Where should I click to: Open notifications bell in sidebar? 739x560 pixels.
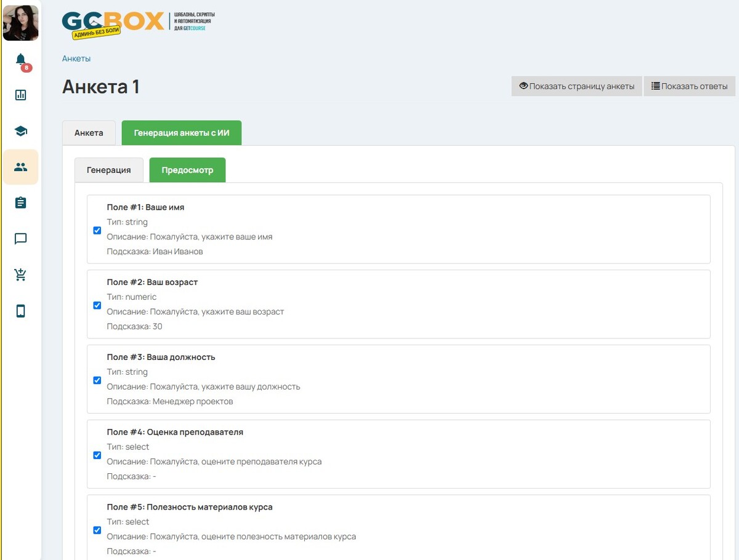point(21,60)
